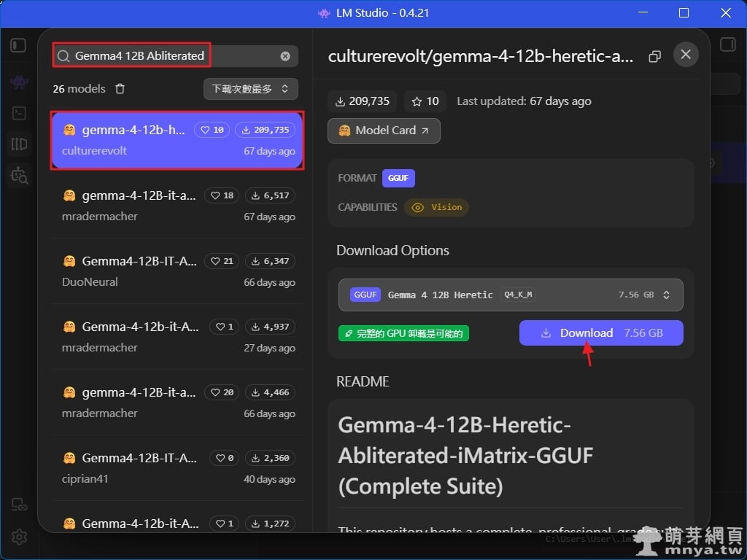The image size is (747, 560).
Task: Click the magnifier icon in the search box
Action: click(x=63, y=56)
